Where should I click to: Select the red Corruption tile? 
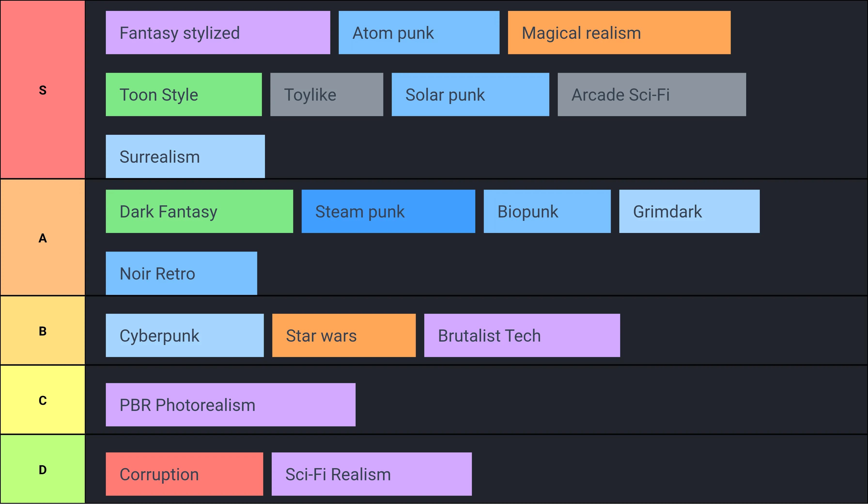[x=184, y=474]
